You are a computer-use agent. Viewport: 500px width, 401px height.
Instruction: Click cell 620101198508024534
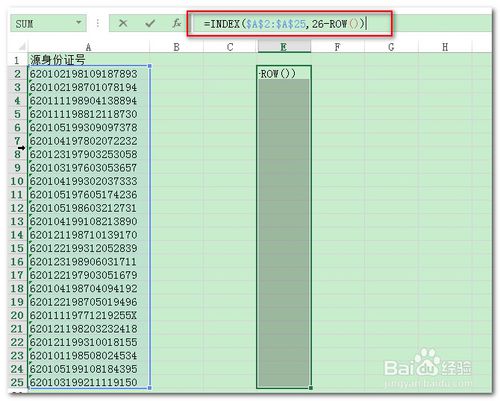(x=89, y=356)
